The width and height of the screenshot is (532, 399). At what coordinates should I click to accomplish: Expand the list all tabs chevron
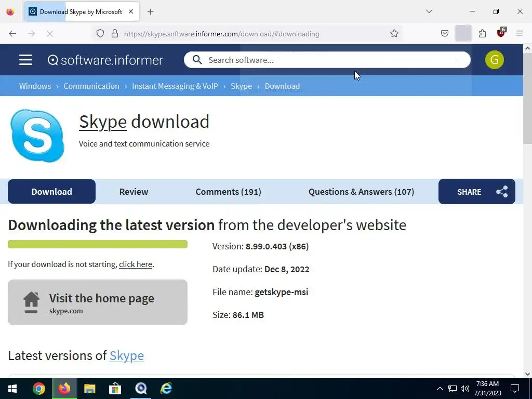click(429, 11)
